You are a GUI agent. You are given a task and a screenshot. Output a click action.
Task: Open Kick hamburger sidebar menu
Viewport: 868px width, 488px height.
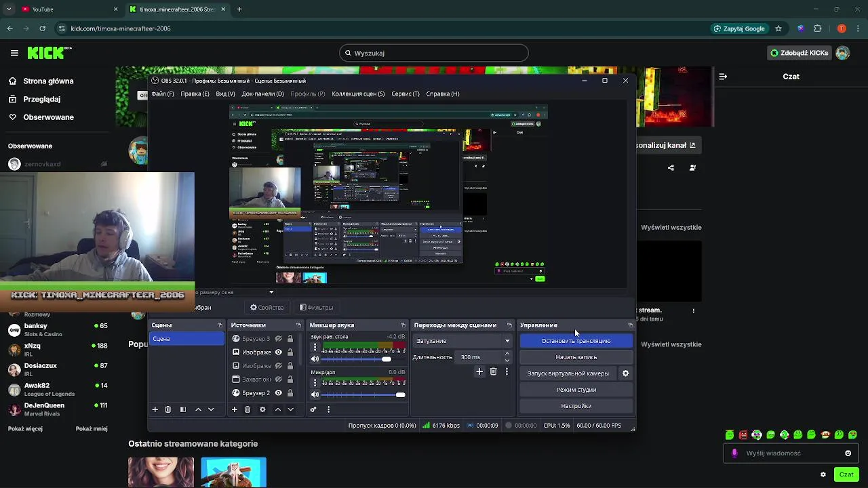pyautogui.click(x=14, y=53)
